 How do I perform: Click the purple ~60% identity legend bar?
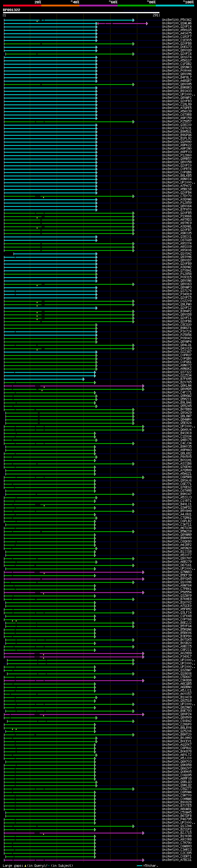click(x=99, y=6)
